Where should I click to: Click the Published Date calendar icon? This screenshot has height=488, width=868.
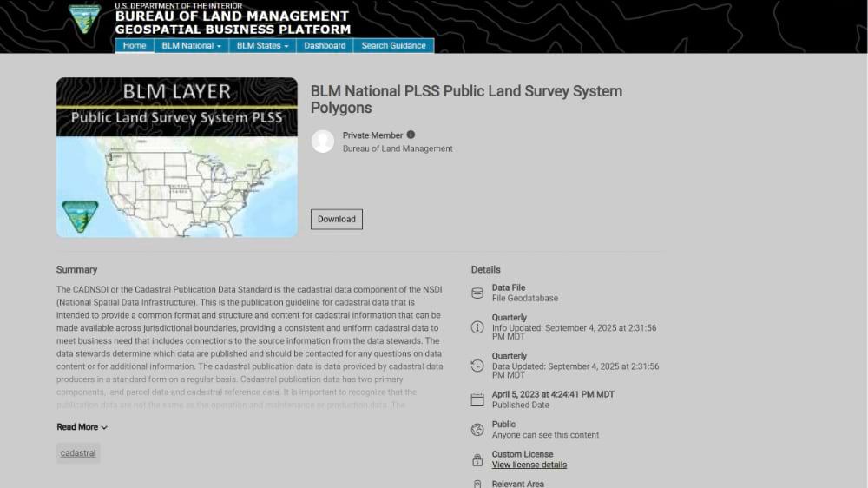tap(477, 399)
